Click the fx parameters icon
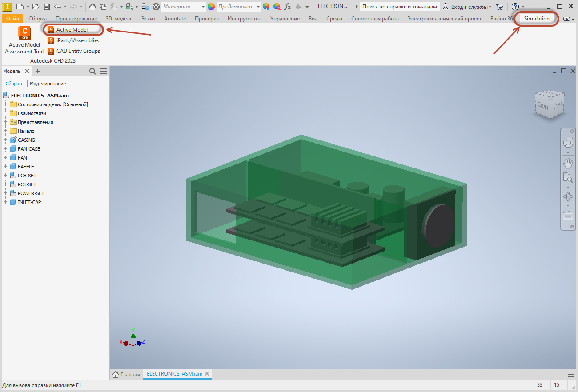This screenshot has width=578, height=392. coord(288,7)
